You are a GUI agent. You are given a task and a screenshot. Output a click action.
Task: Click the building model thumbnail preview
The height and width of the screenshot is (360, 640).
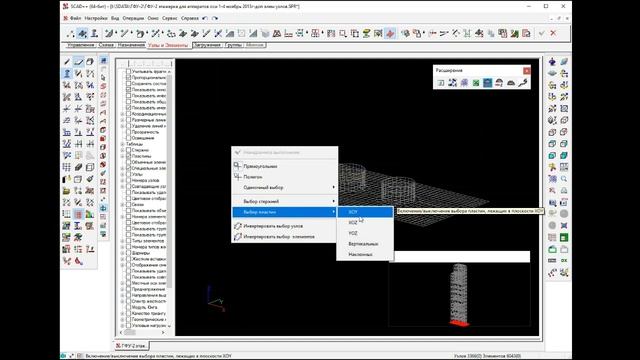(459, 294)
